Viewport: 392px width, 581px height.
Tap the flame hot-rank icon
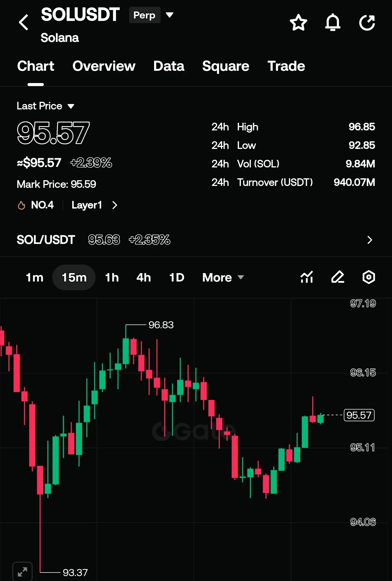click(x=22, y=205)
